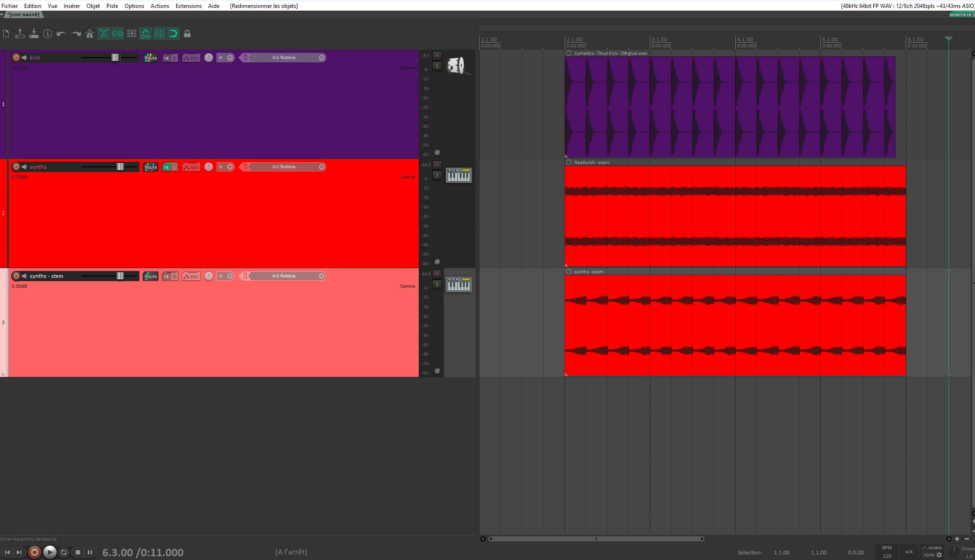Open the Route window for the kick track
This screenshot has width=975, height=560.
point(150,57)
